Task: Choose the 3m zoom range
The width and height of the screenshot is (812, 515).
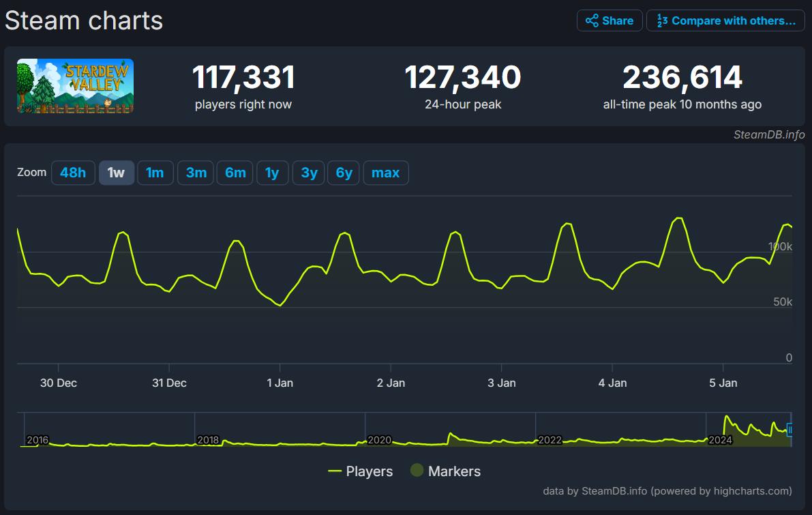Action: 196,173
